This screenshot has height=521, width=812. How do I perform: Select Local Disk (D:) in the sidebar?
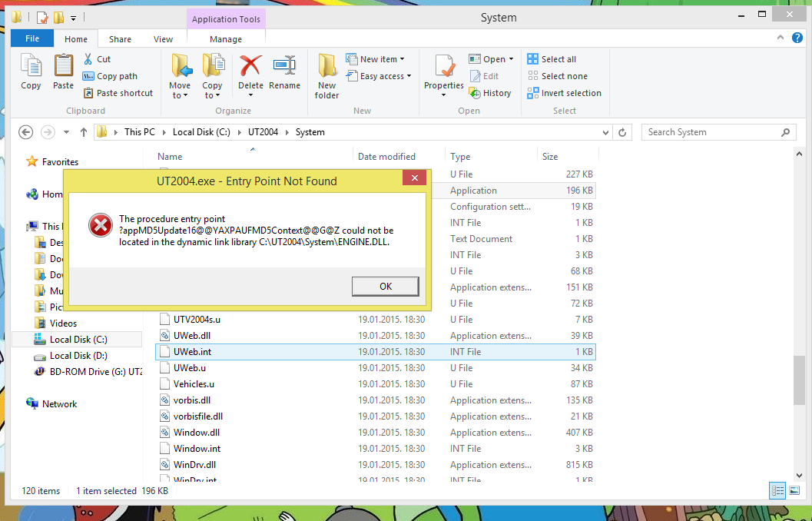[x=71, y=356]
